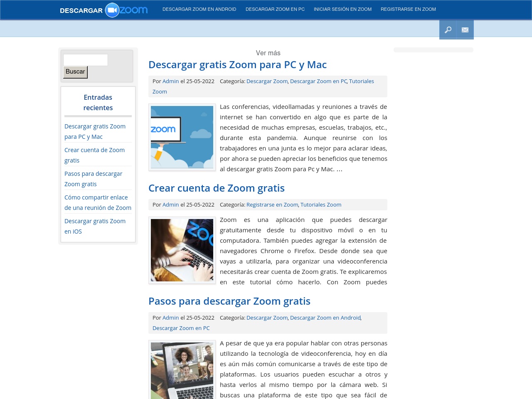
Task: Click the Descargar Zoom site logo
Action: 104,10
